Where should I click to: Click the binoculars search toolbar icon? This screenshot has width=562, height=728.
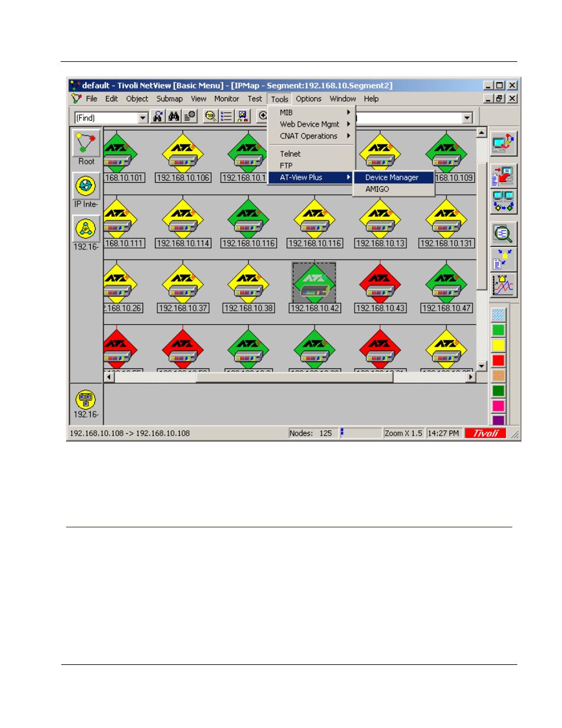point(174,117)
